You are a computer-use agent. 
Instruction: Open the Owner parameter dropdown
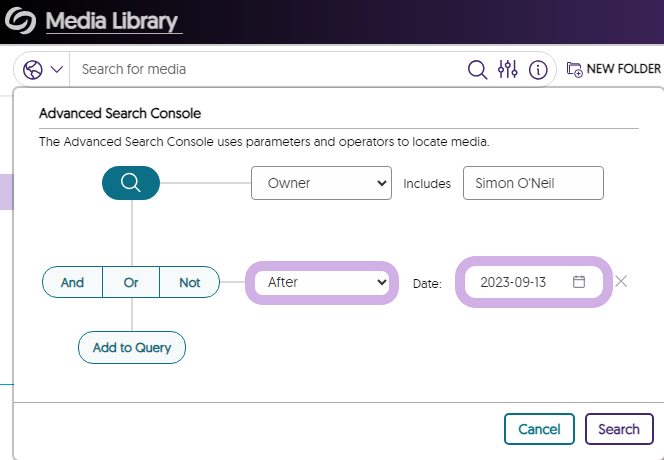[321, 183]
